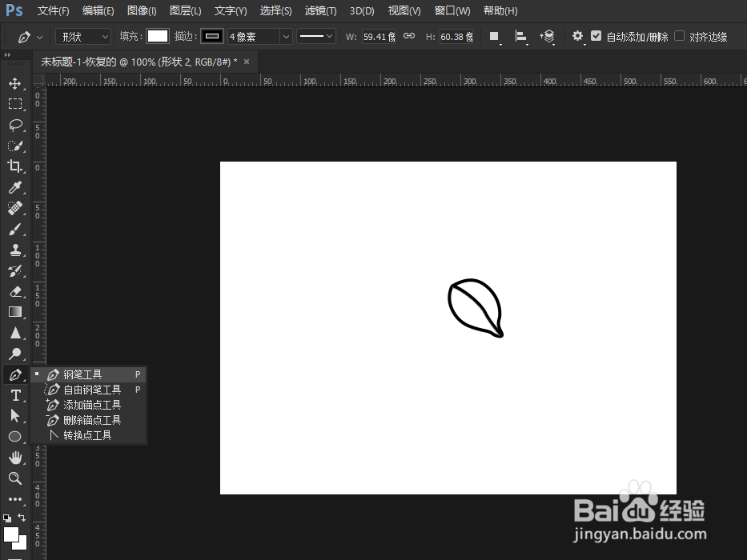Open the 文件(F) menu
Image resolution: width=747 pixels, height=560 pixels.
click(53, 10)
